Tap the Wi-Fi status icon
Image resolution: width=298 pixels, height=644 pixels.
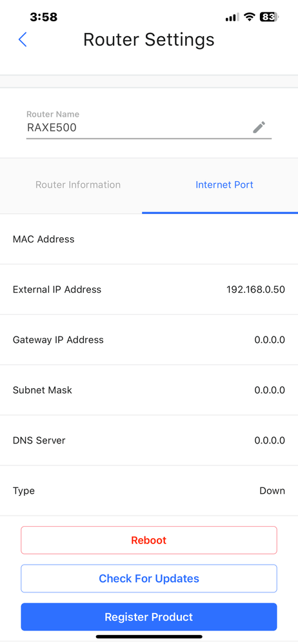click(249, 17)
